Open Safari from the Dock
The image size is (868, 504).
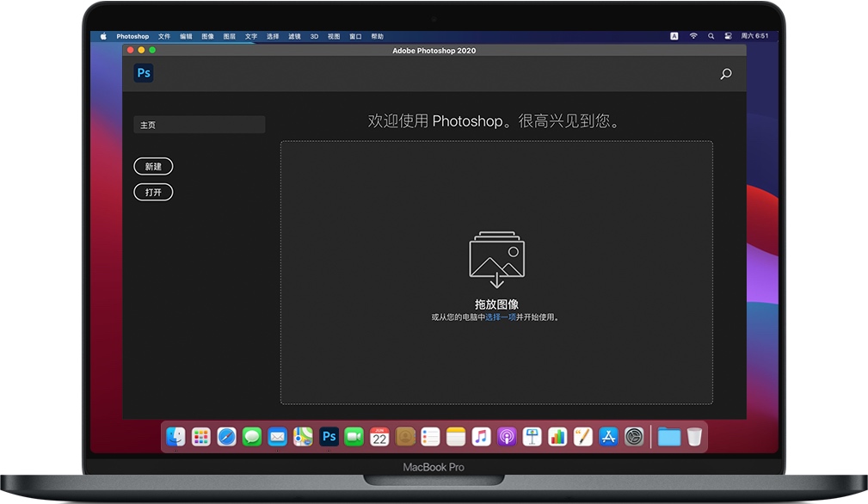[x=226, y=437]
